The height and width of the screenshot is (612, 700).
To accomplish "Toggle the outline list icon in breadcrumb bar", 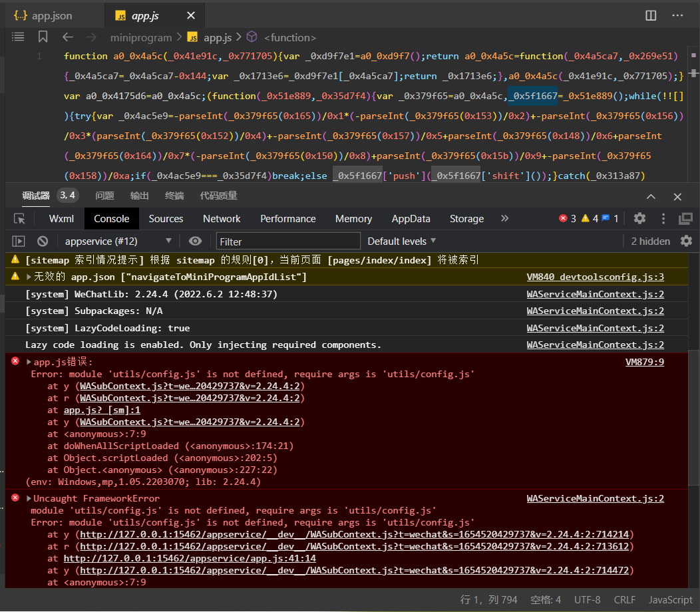I will 18,37.
